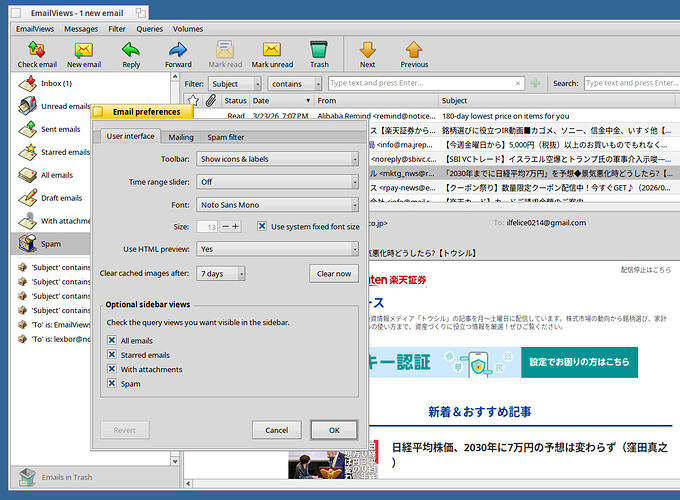Clear filter text with the x icon

pos(517,83)
